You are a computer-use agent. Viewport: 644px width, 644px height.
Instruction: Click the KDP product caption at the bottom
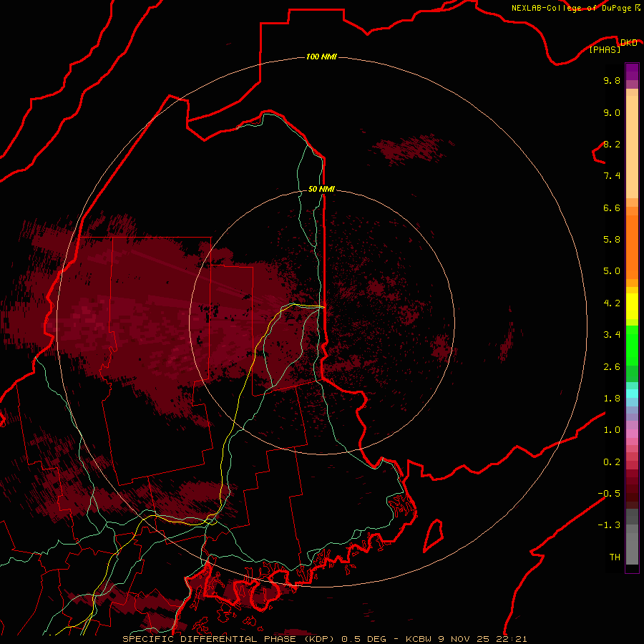(x=324, y=639)
